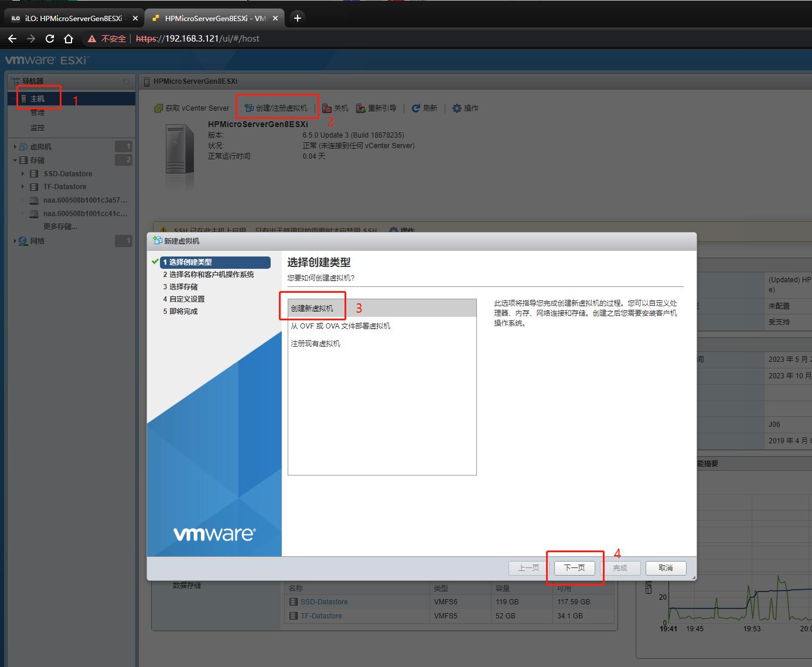This screenshot has height=667, width=812.
Task: Go back using the browser back arrow
Action: 12,39
